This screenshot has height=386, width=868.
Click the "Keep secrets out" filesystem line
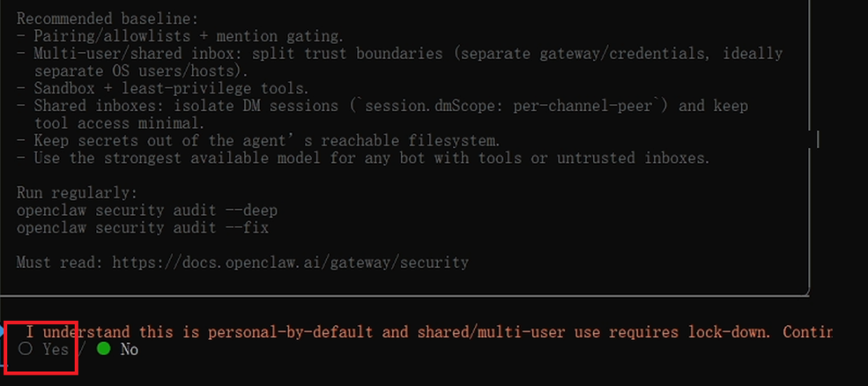[259, 141]
